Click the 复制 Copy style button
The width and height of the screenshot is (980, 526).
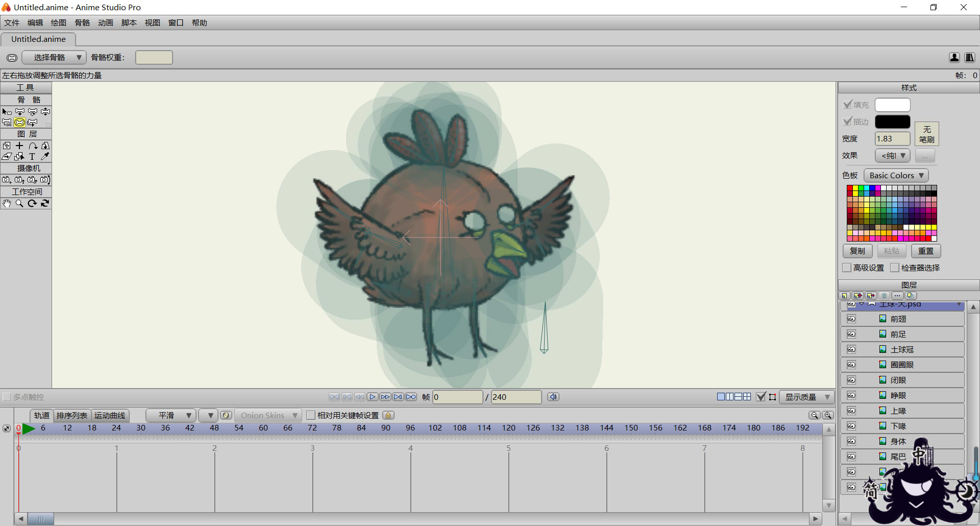(x=857, y=251)
